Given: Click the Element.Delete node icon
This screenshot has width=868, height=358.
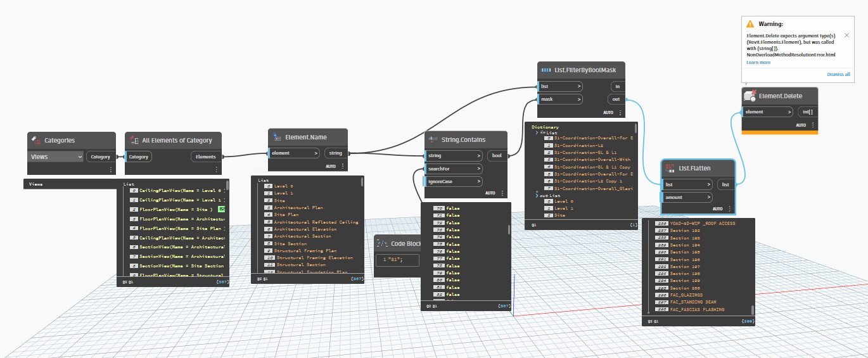Looking at the screenshot, I should tap(750, 96).
